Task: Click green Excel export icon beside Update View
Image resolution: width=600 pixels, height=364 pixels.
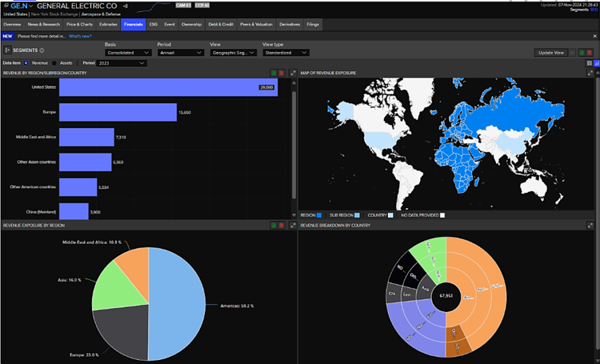Action: pyautogui.click(x=582, y=53)
